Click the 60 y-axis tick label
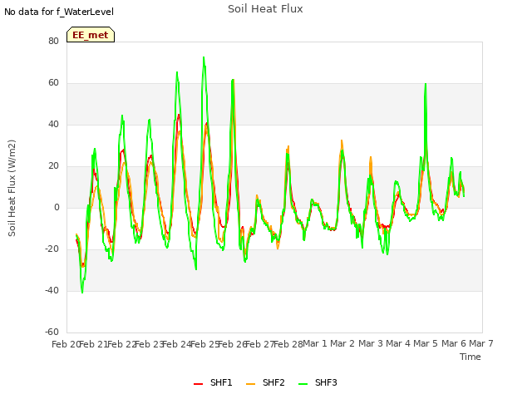Screen dimensions: 532x399 coord(53,83)
